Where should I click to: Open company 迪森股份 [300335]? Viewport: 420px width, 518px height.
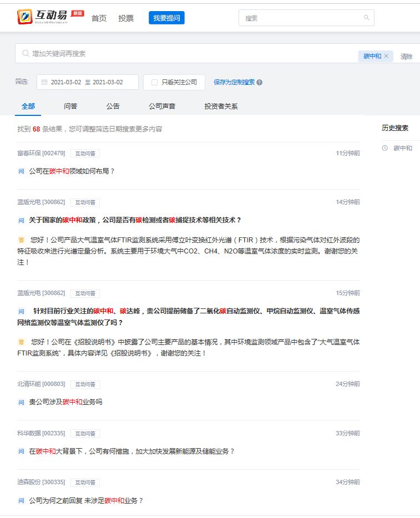tap(41, 482)
